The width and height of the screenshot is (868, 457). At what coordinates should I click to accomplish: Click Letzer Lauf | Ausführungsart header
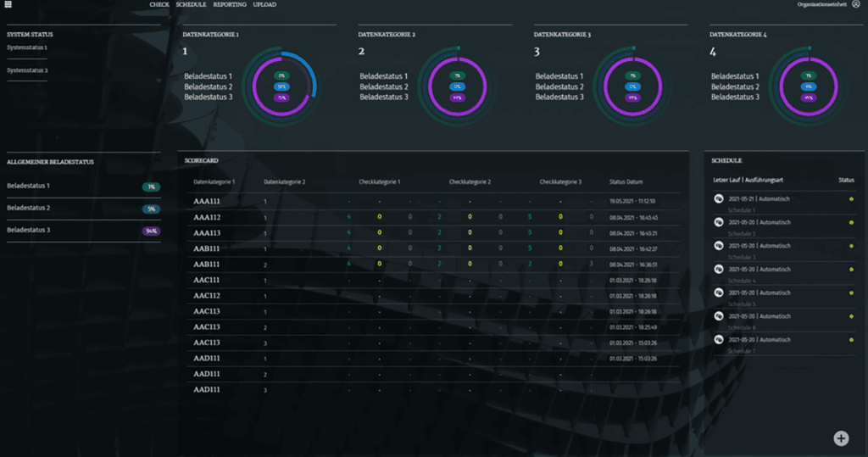pyautogui.click(x=748, y=180)
